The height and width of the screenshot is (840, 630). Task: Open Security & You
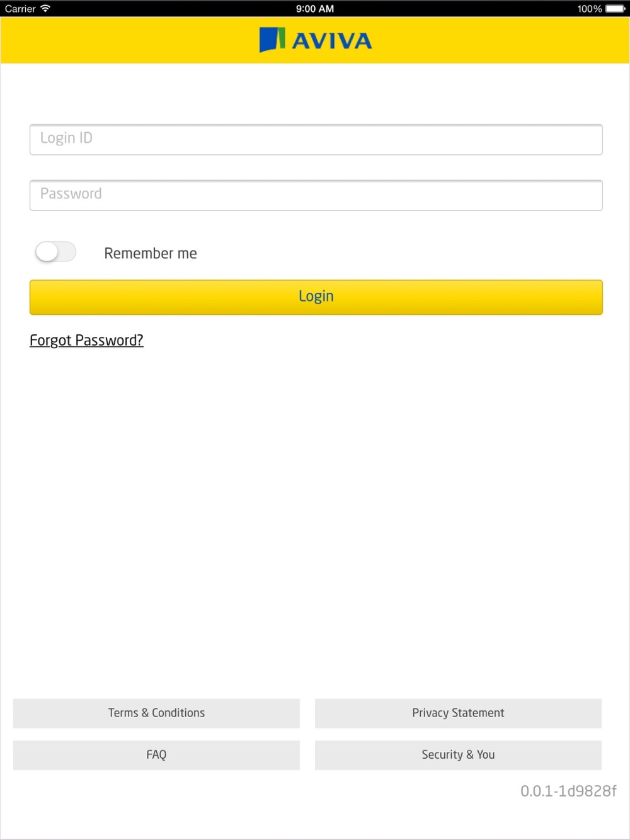pyautogui.click(x=458, y=754)
